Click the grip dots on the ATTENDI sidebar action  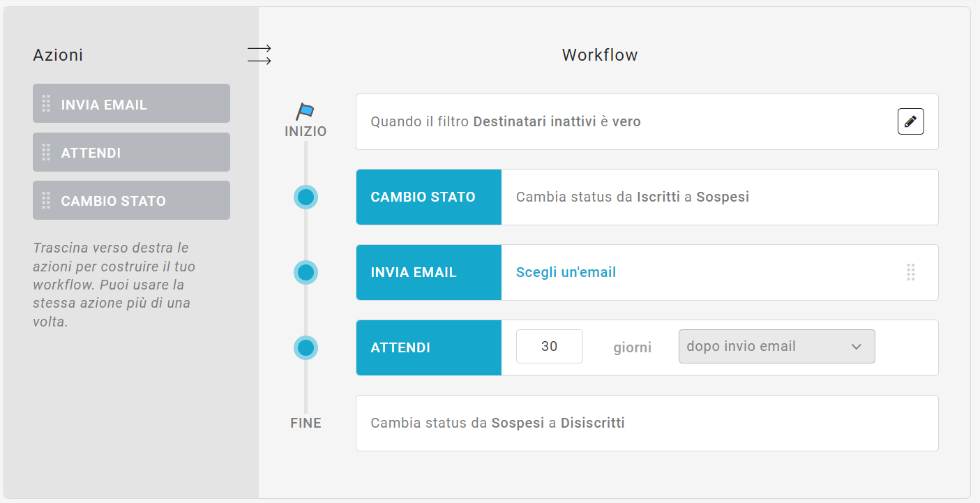[47, 151]
